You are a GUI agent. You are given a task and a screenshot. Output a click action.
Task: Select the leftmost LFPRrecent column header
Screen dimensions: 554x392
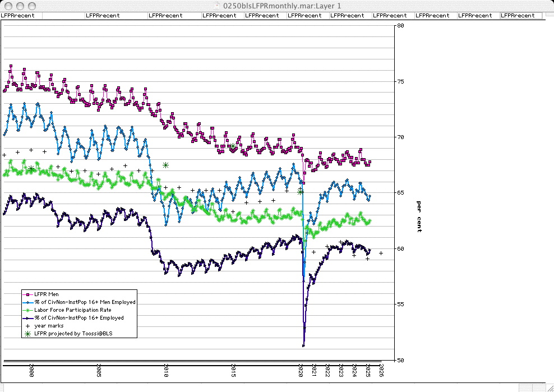coord(21,16)
